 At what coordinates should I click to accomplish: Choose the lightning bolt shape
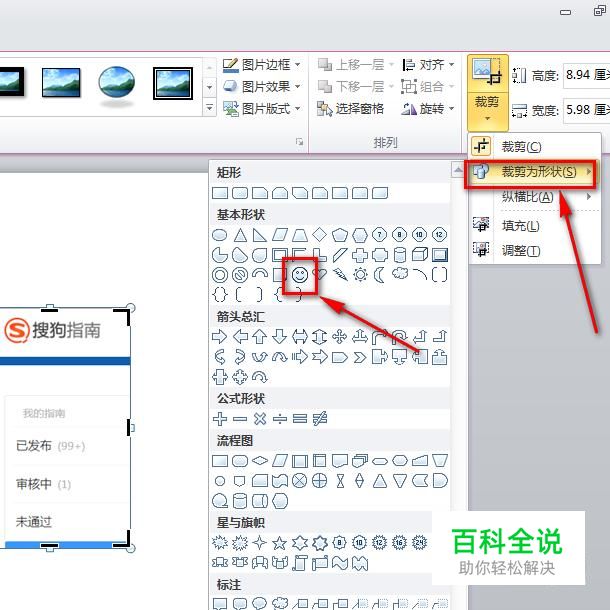(x=340, y=275)
